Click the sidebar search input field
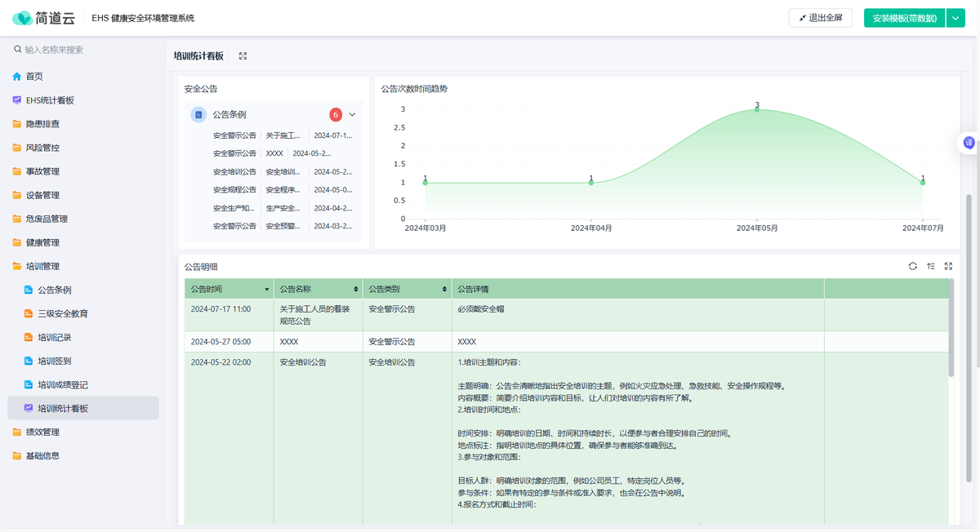 pyautogui.click(x=86, y=50)
